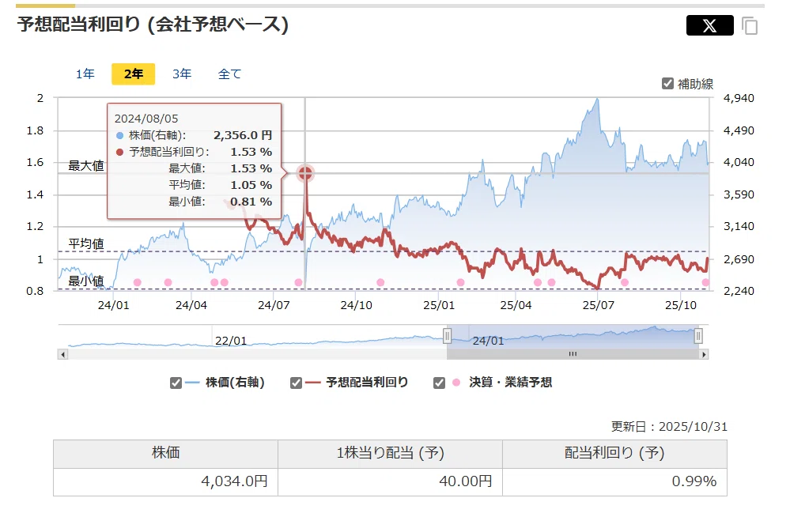
Task: Click the 平均値 line label
Action: pyautogui.click(x=86, y=243)
